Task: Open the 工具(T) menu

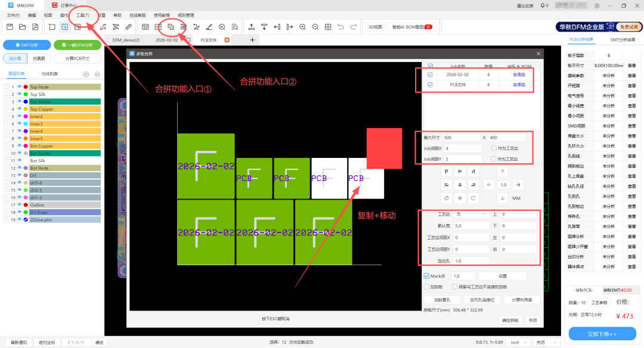Action: pyautogui.click(x=82, y=15)
